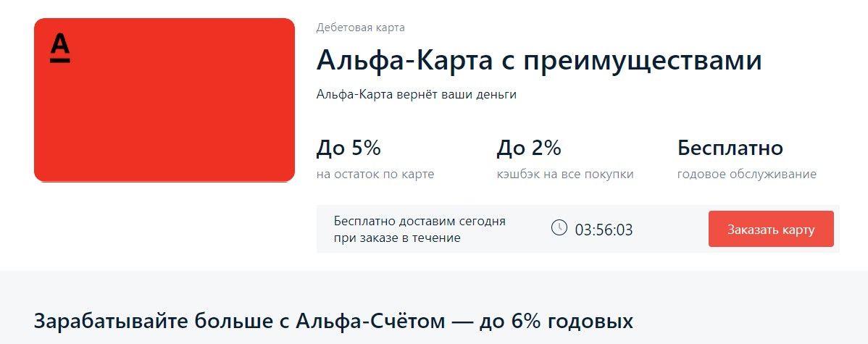Select the Дебетовая карта label

click(360, 28)
